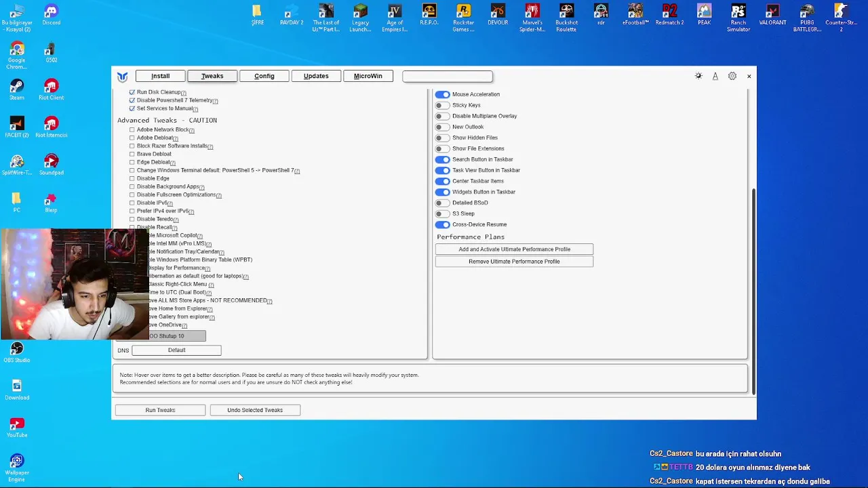Uncheck Set Services to Manual
868x488 pixels.
pos(132,108)
